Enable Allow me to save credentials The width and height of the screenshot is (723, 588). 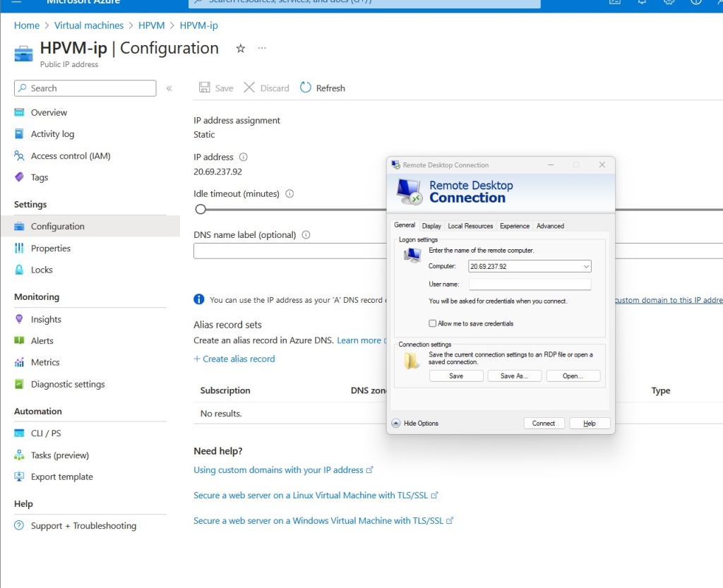(x=433, y=323)
